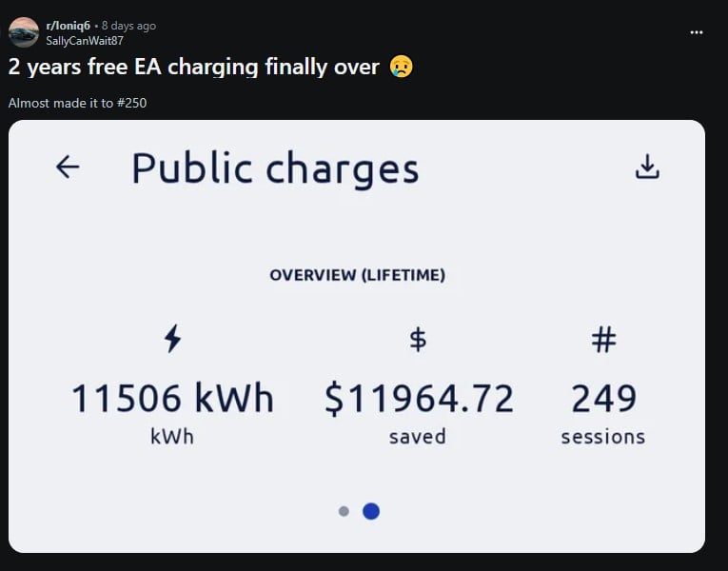Click the $11964.72 saved amount
This screenshot has height=571, width=728.
pos(419,398)
